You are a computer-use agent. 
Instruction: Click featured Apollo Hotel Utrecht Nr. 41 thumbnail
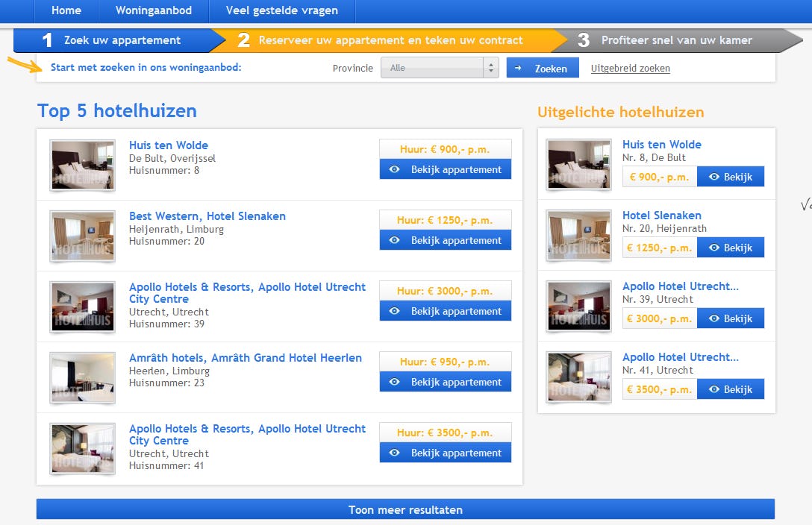pos(579,377)
